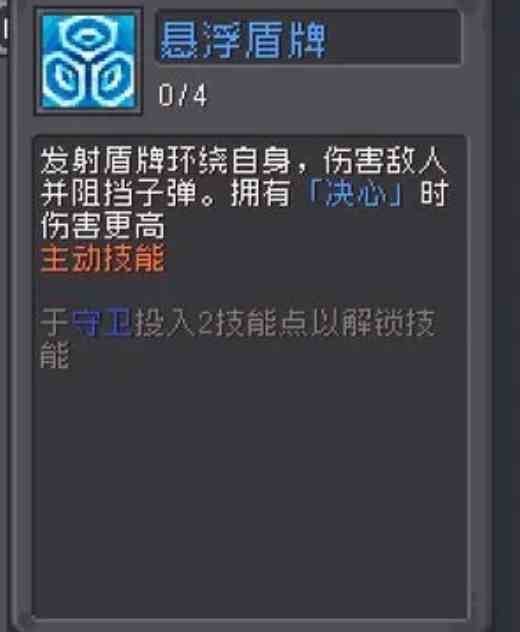This screenshot has width=520, height=632.
Task: Click the 0/4 skill level counter
Action: 183,96
